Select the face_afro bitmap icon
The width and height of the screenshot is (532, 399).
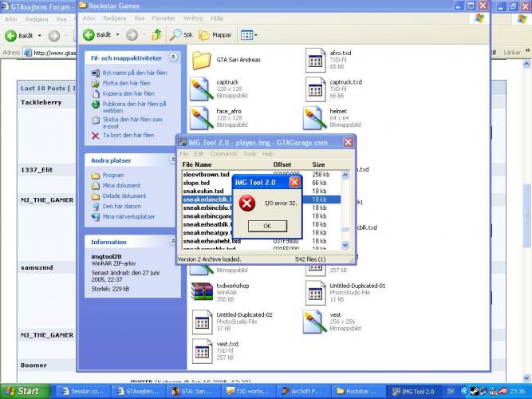point(199,117)
